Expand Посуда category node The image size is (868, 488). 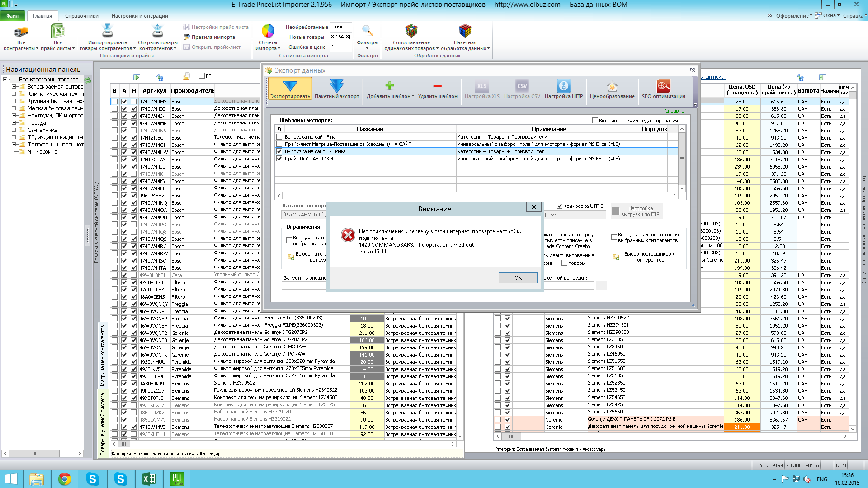pos(14,123)
